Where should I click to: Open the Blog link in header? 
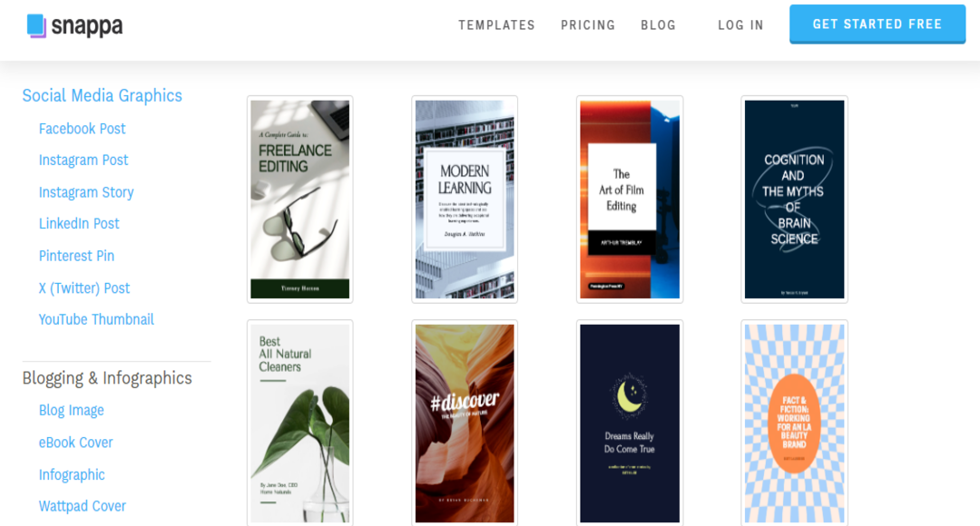click(x=658, y=25)
